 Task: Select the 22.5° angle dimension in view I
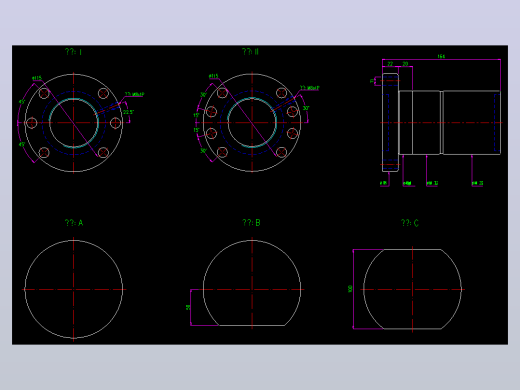(x=128, y=112)
